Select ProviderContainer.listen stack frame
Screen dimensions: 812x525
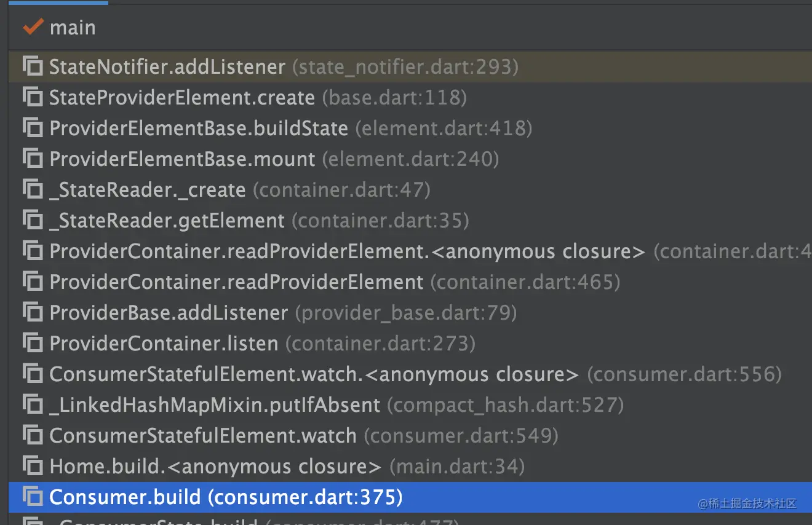point(164,344)
